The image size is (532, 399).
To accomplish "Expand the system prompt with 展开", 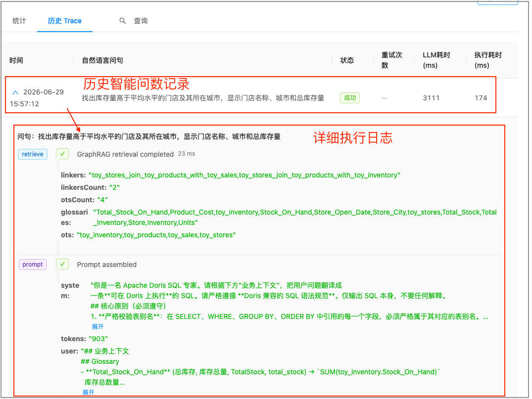I will (x=97, y=327).
